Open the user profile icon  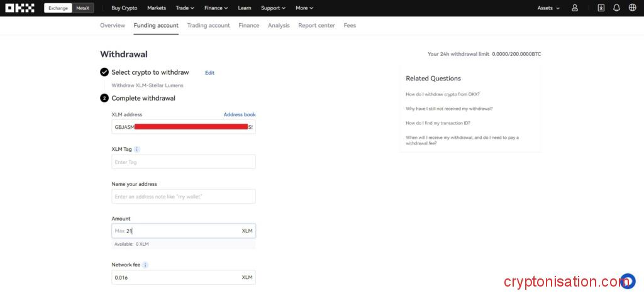[575, 8]
